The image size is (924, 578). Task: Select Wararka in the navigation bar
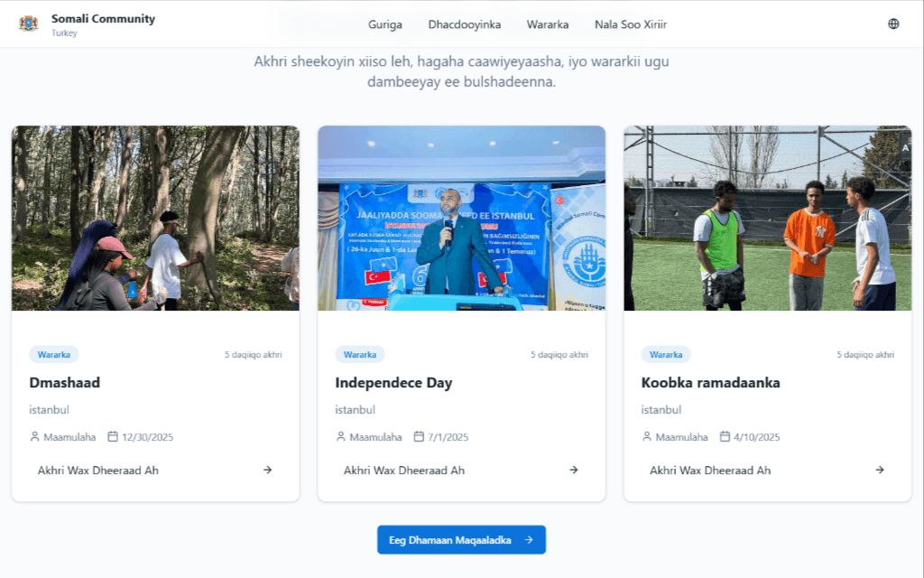click(x=548, y=24)
